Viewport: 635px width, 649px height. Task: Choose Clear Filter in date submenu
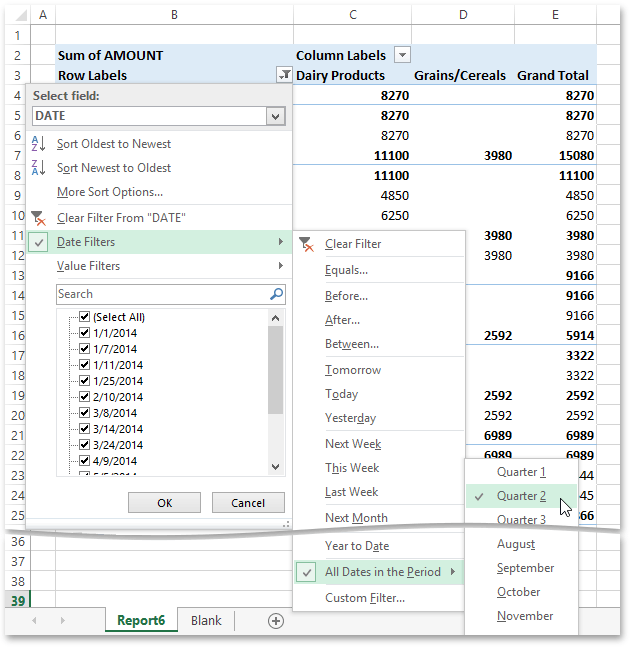[x=353, y=244]
